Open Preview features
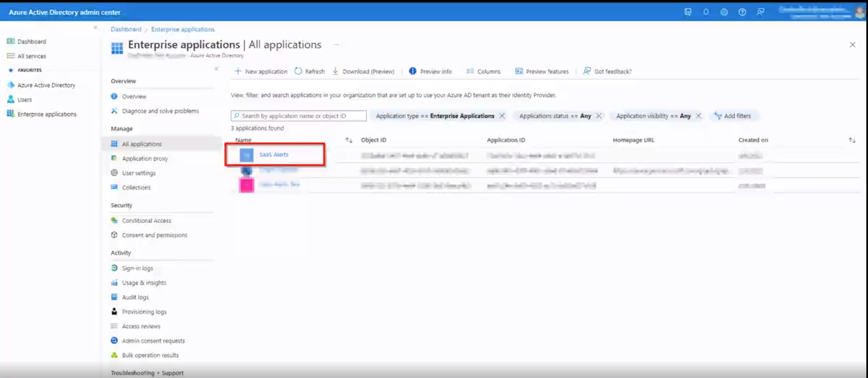 point(542,71)
